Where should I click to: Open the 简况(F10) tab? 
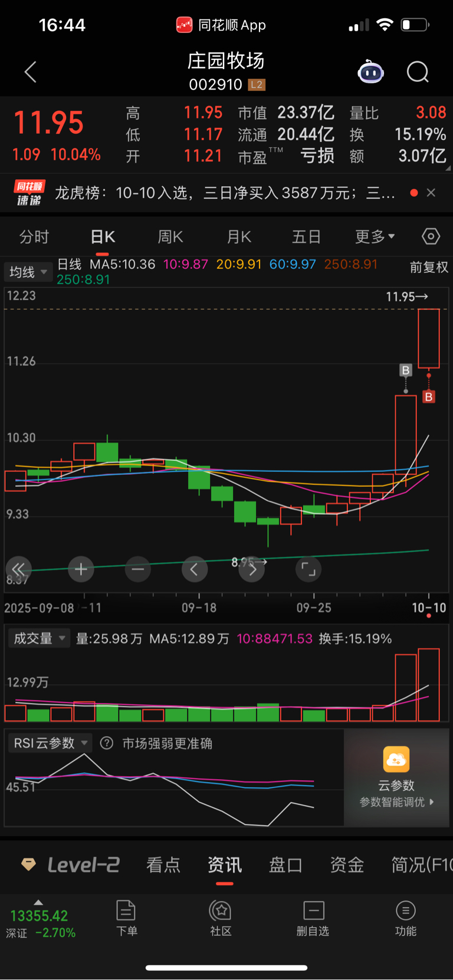click(x=422, y=864)
